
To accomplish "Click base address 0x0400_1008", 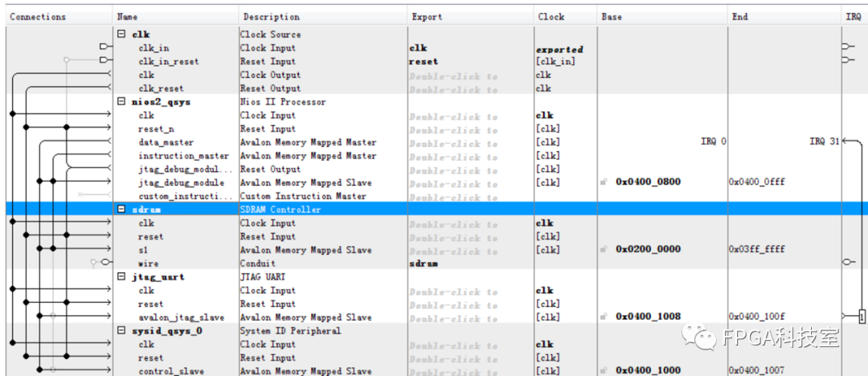I will [x=648, y=317].
